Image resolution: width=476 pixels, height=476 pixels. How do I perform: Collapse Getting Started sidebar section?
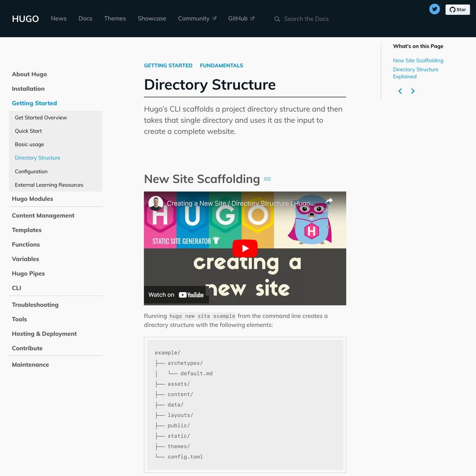34,103
